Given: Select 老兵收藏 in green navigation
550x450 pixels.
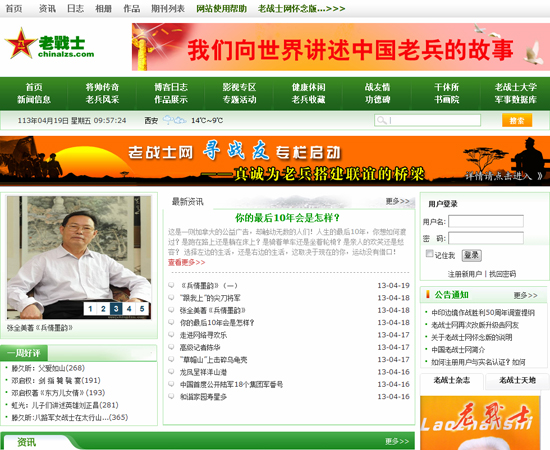Looking at the screenshot, I should tap(308, 100).
